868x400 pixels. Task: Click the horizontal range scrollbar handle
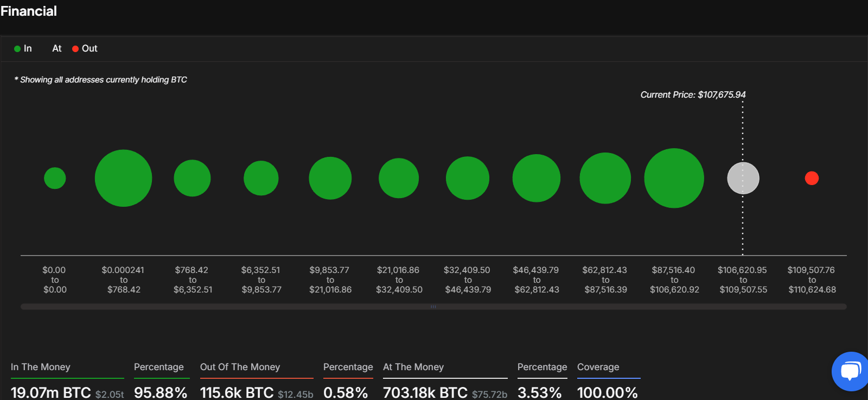pos(433,307)
